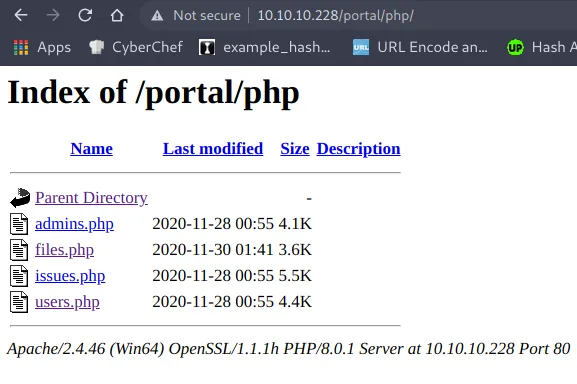Image resolution: width=577 pixels, height=384 pixels.
Task: Sort listing by Name column
Action: (92, 149)
